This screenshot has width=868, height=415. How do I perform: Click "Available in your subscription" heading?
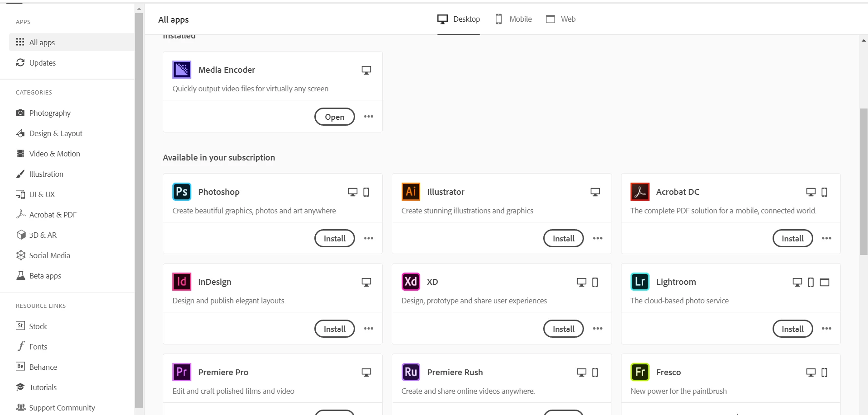219,157
